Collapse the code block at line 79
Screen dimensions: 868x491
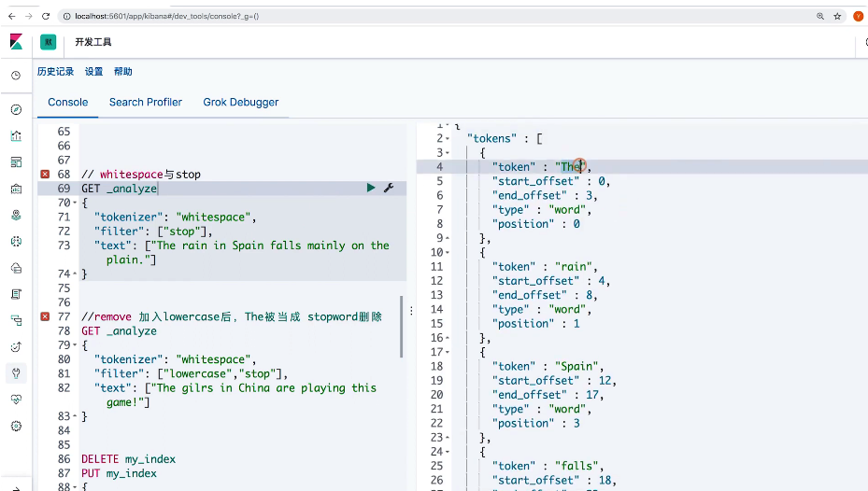coord(74,345)
